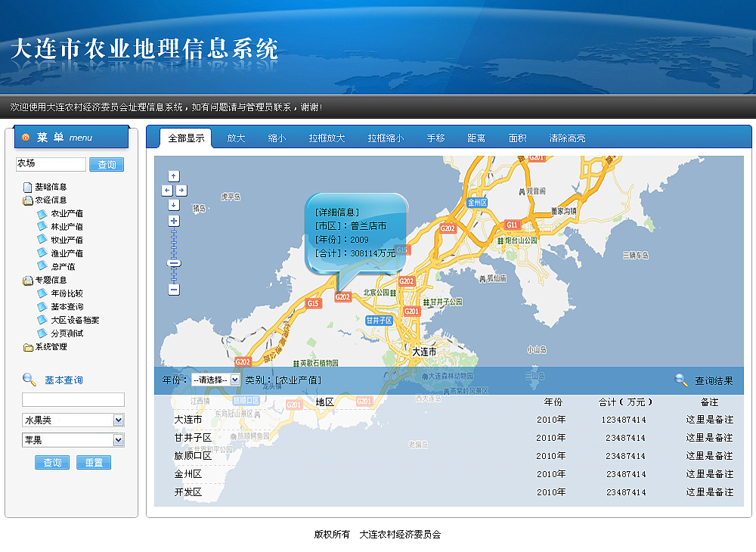Pan the map right with arrow icon
The height and width of the screenshot is (552, 756).
(181, 191)
